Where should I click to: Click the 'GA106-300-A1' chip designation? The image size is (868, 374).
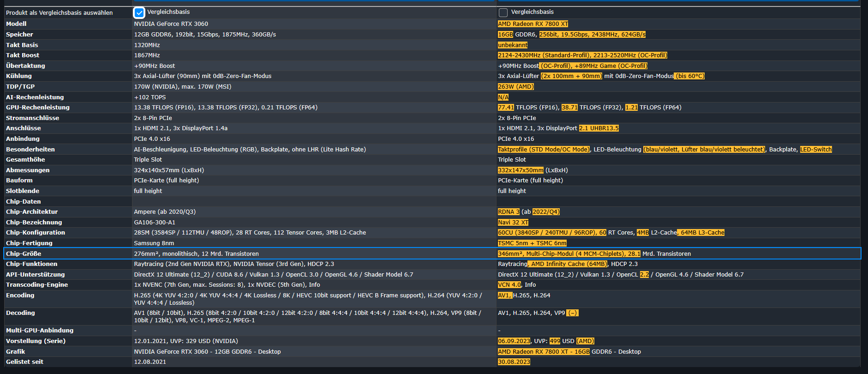(x=155, y=223)
